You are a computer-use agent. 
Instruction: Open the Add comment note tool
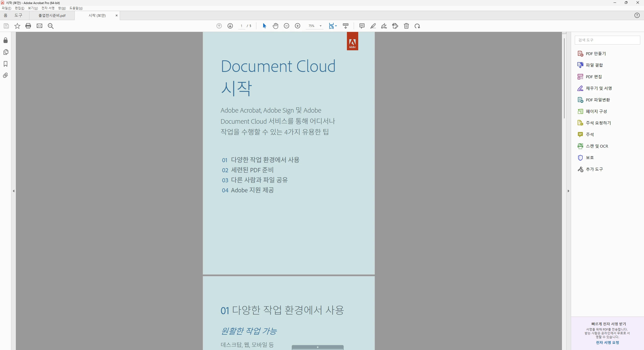pyautogui.click(x=362, y=26)
